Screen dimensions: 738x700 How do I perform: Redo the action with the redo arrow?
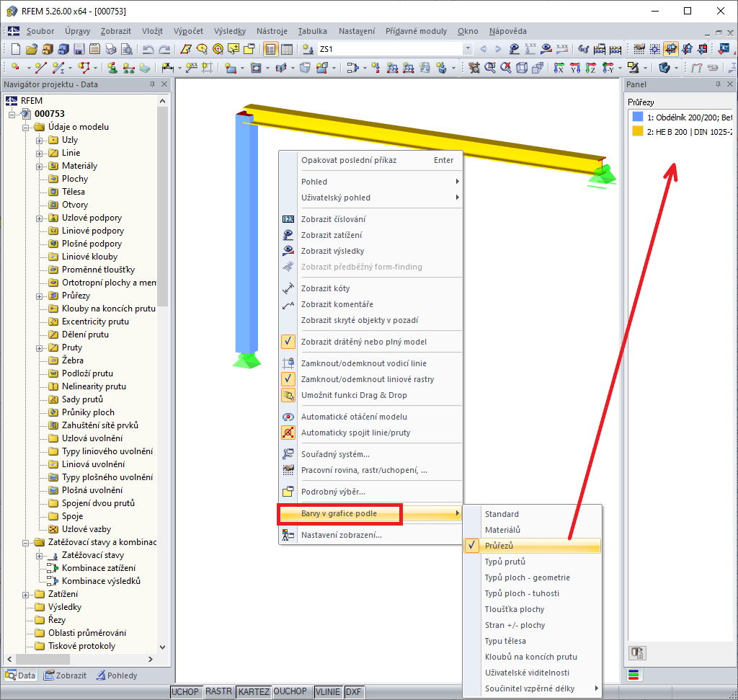[164, 49]
